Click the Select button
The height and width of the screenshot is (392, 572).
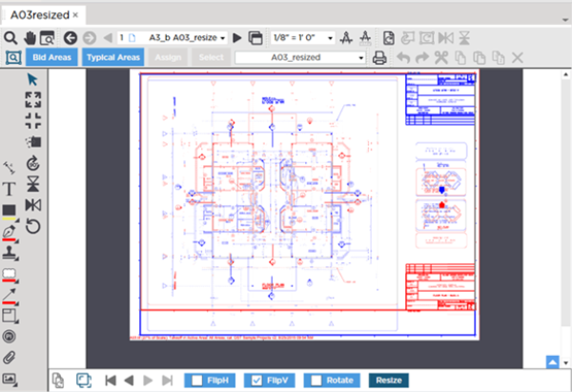point(212,57)
